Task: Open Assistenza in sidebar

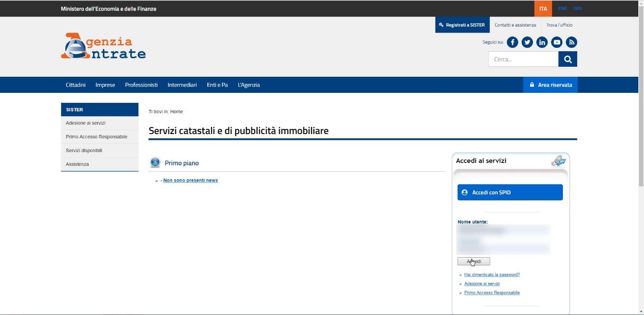Action: click(x=100, y=164)
